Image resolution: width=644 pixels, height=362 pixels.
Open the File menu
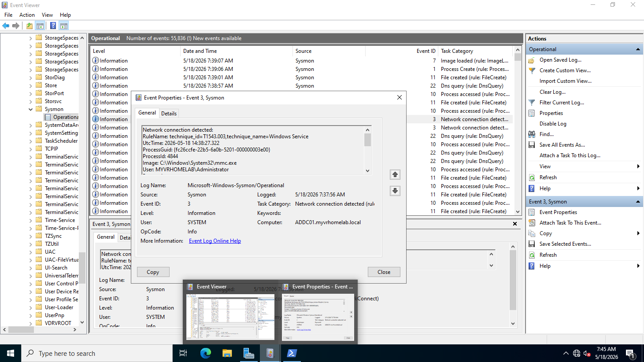point(8,15)
